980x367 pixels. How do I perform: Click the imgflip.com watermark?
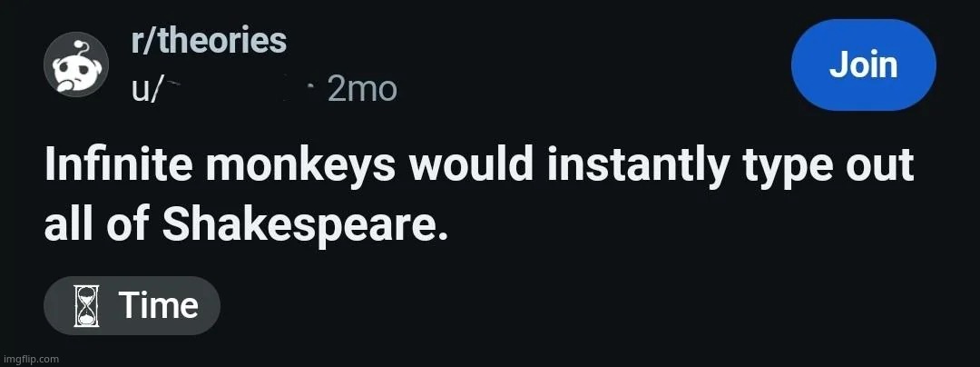point(30,358)
